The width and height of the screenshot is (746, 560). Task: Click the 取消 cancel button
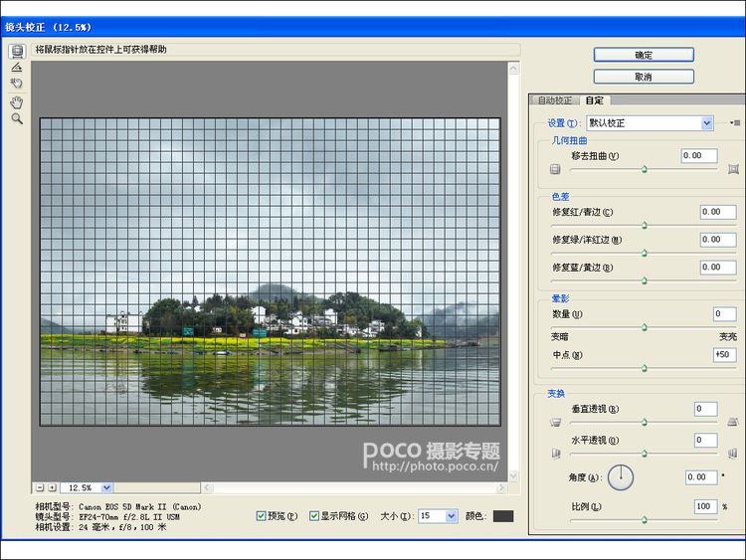644,77
